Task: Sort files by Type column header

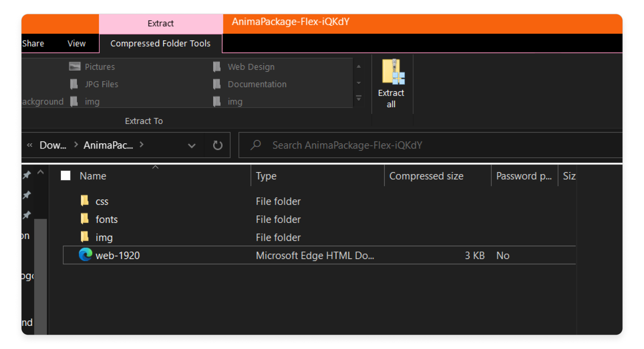Action: (x=266, y=176)
